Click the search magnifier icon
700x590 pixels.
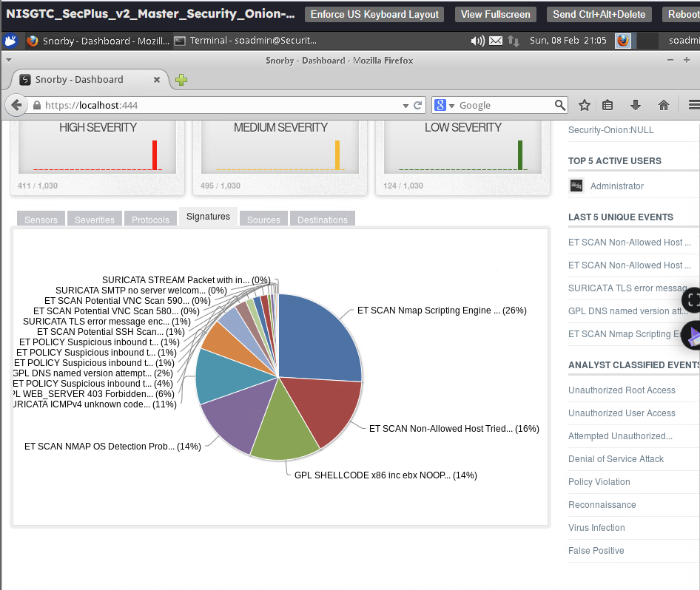560,105
